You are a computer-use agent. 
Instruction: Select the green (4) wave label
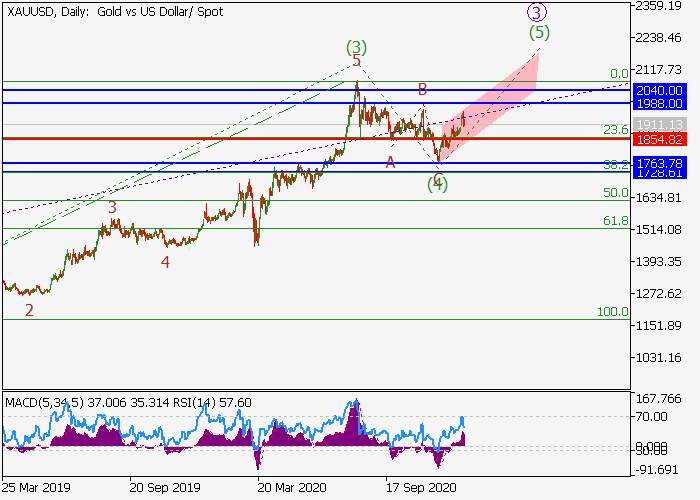(438, 184)
